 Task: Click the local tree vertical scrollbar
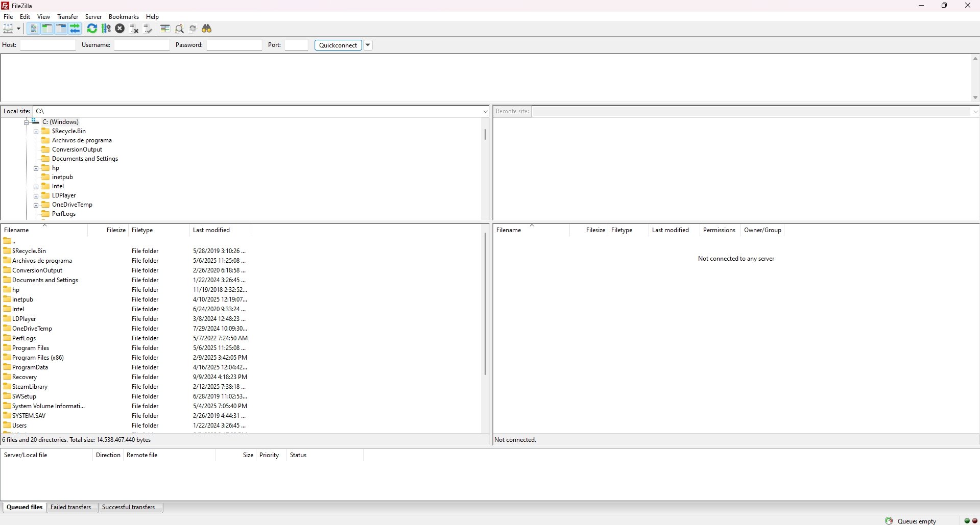click(x=485, y=135)
